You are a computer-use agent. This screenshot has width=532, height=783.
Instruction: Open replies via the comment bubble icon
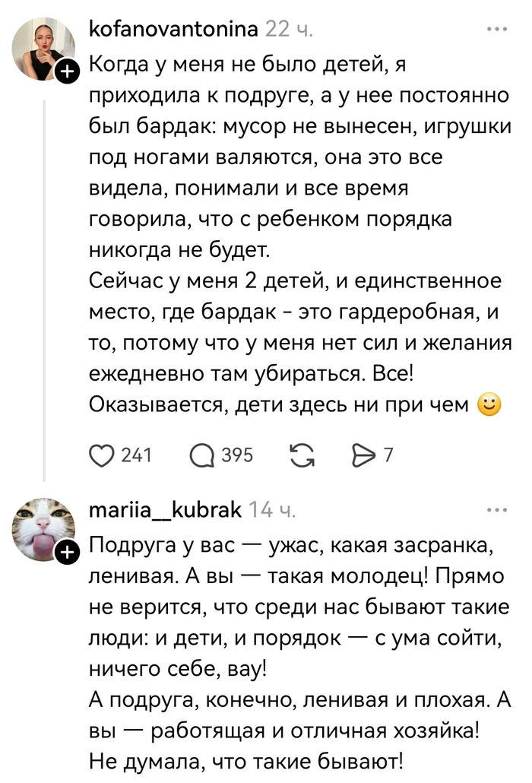201,455
